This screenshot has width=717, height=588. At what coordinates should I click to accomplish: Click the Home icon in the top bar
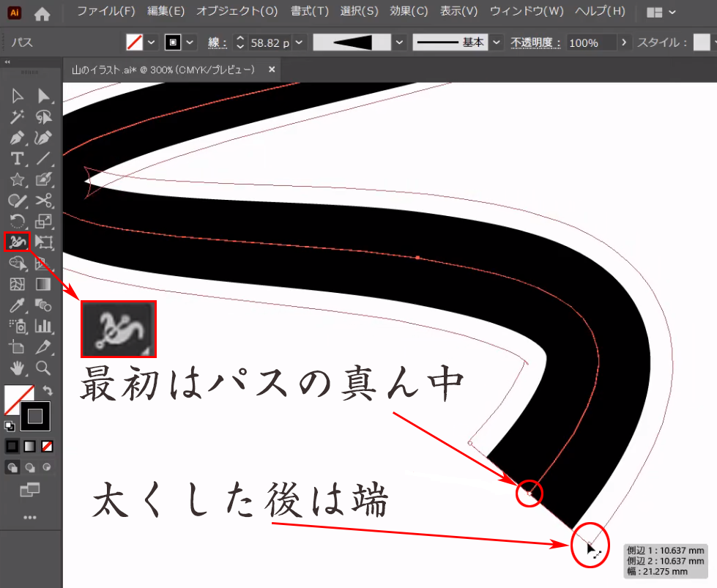pyautogui.click(x=43, y=12)
